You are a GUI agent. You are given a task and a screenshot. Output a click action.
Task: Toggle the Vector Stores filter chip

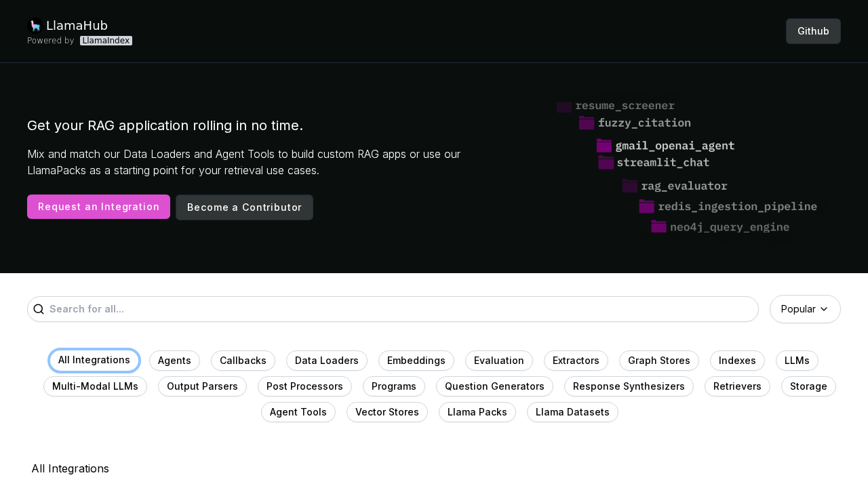pos(387,412)
